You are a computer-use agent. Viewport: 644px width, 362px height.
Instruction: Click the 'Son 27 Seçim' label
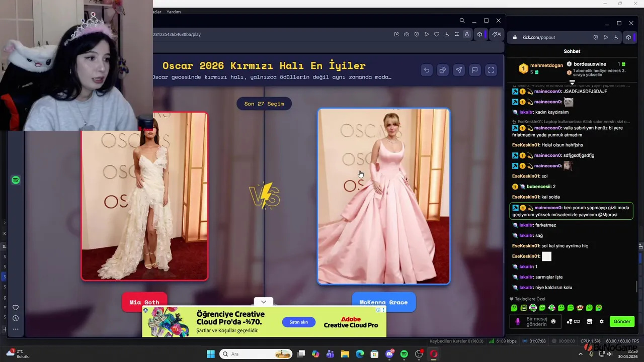tap(264, 104)
